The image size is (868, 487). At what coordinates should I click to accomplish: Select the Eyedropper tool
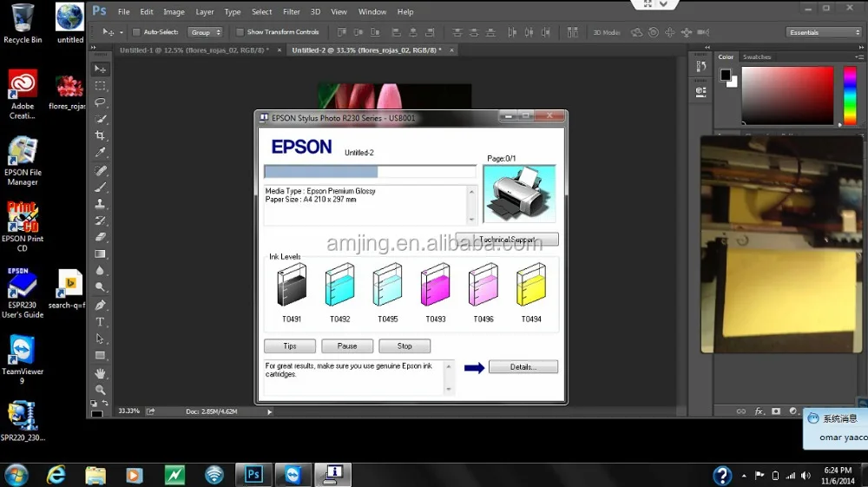point(100,152)
